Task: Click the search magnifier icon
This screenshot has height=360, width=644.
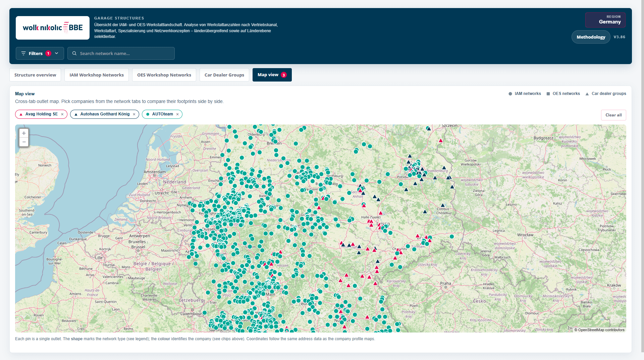Action: [x=74, y=53]
